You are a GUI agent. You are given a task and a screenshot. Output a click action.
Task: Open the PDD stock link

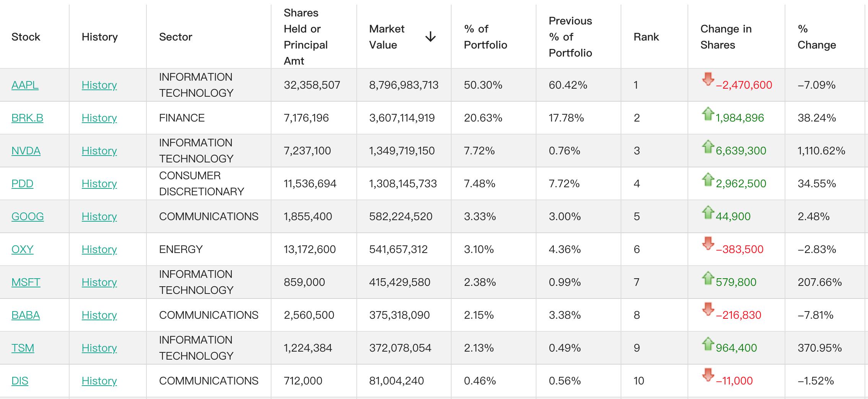(x=22, y=183)
